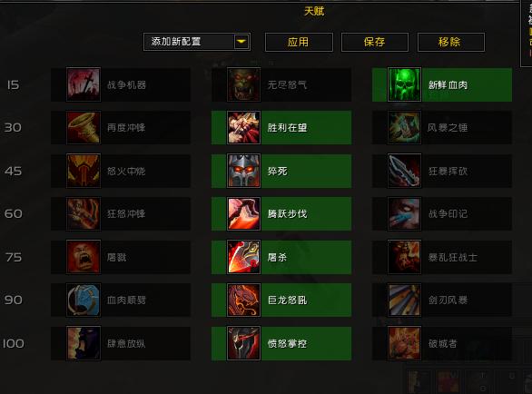Choose the 屠戮 screaming face icon
Screen dimensions: 532x394
(x=84, y=257)
